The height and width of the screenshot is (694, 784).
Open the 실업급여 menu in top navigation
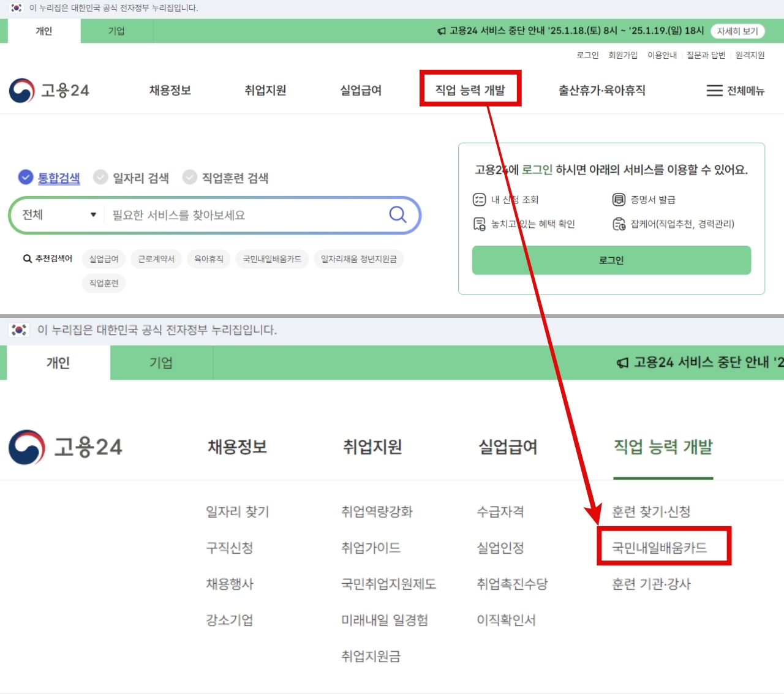coord(361,91)
